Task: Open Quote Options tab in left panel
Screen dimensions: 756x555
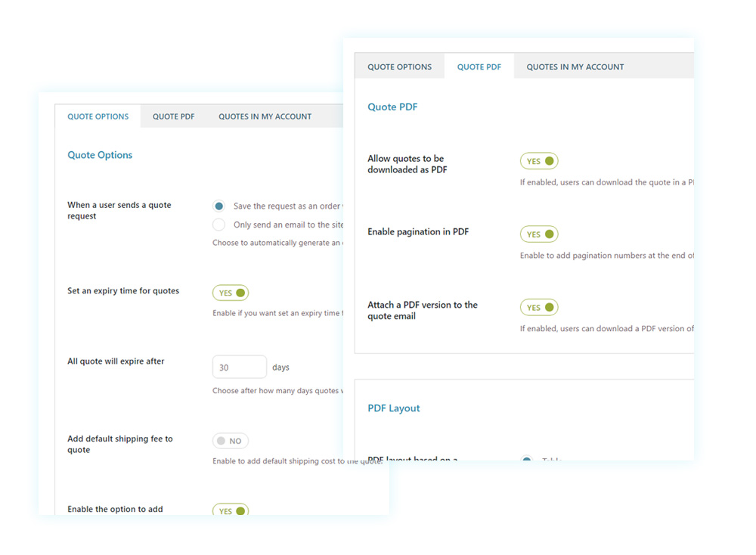Action: point(98,116)
